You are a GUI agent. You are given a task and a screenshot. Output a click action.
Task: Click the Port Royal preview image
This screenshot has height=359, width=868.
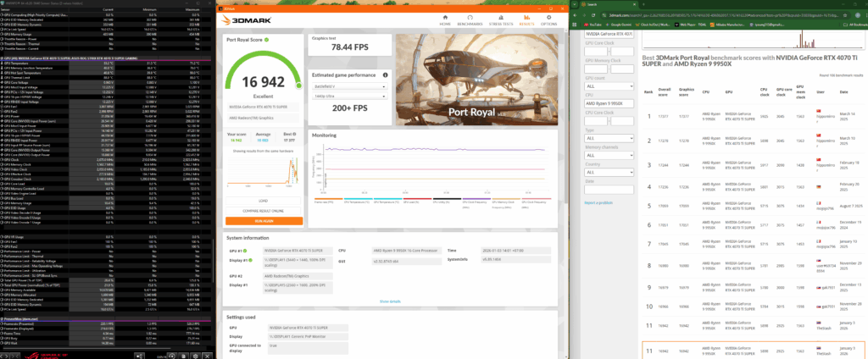point(477,80)
